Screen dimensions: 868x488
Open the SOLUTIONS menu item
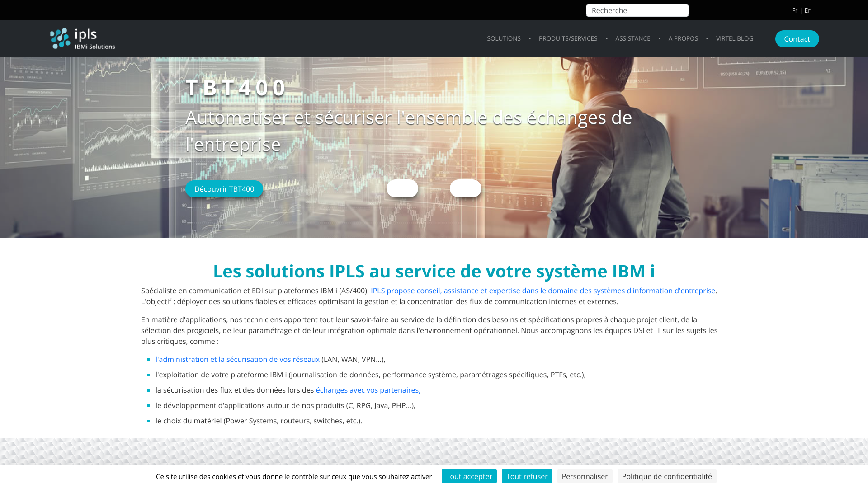504,38
